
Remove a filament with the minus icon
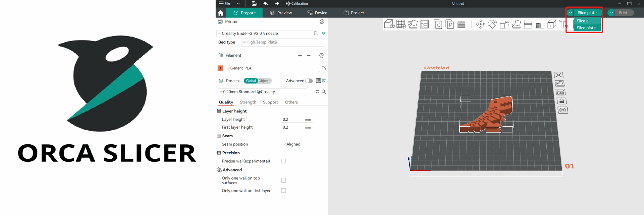coord(309,55)
